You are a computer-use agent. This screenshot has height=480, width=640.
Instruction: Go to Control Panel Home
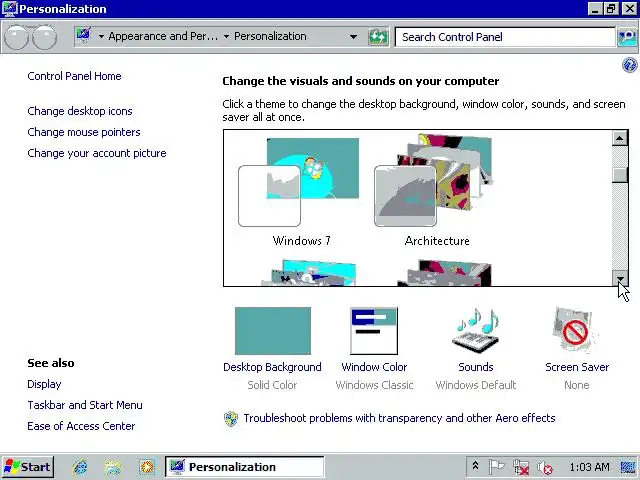tap(74, 76)
